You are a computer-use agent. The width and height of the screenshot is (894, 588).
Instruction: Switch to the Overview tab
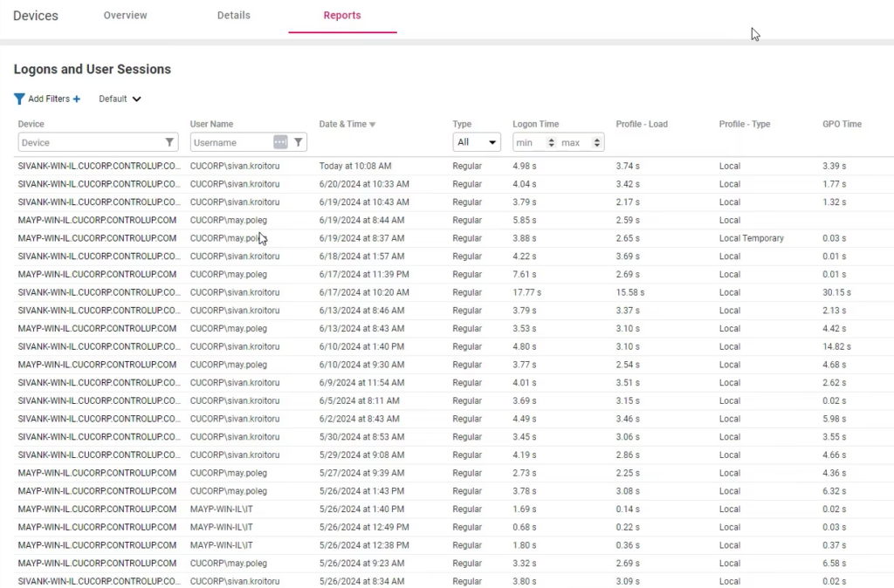[125, 16]
